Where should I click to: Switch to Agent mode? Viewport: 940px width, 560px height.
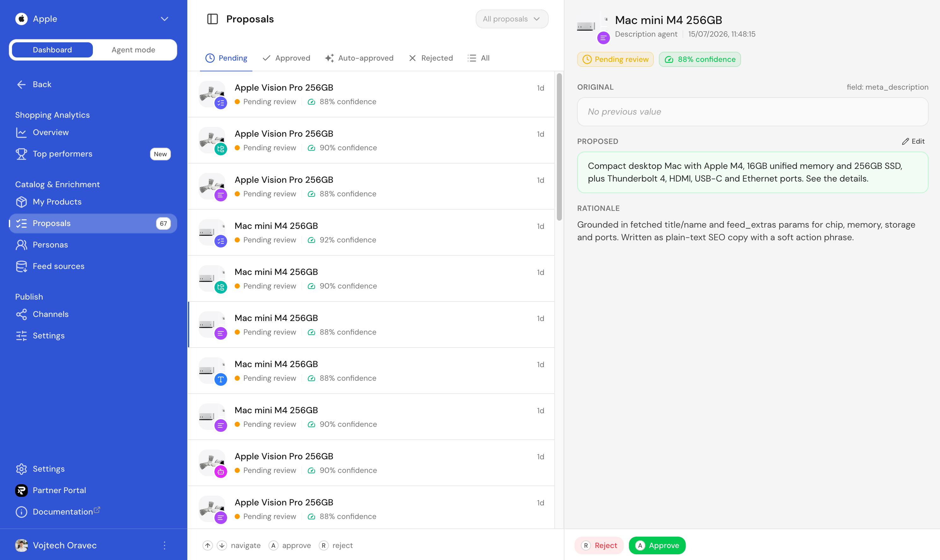(133, 50)
